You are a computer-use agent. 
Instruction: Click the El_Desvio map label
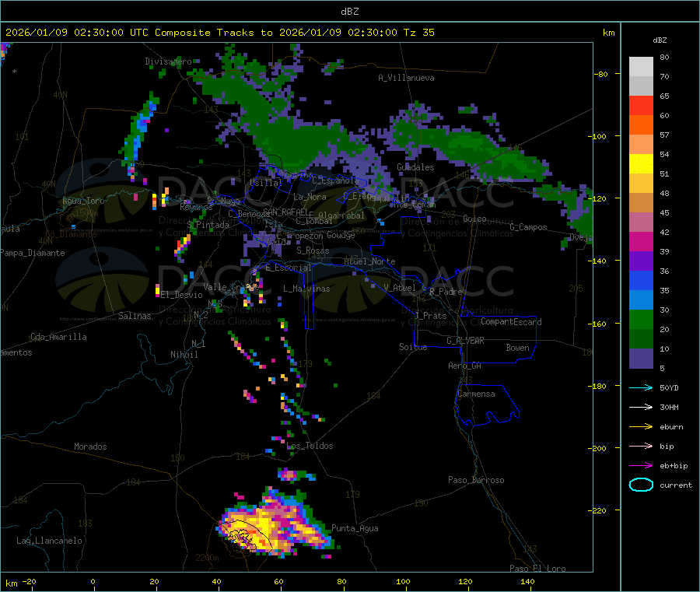[x=182, y=295]
